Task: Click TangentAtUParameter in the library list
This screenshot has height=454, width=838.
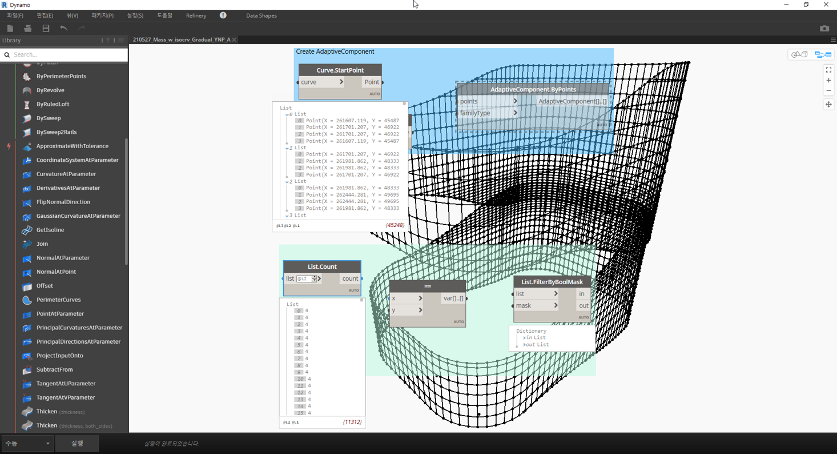Action: (66, 383)
